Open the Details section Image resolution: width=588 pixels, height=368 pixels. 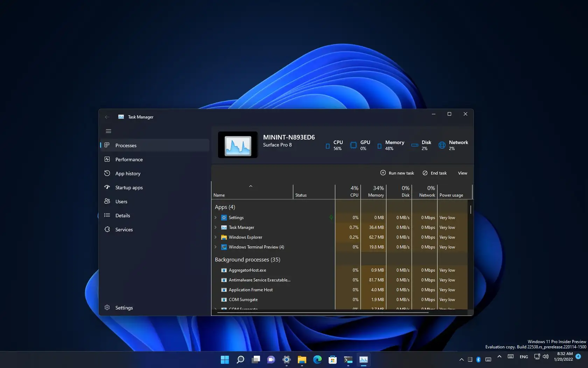122,216
